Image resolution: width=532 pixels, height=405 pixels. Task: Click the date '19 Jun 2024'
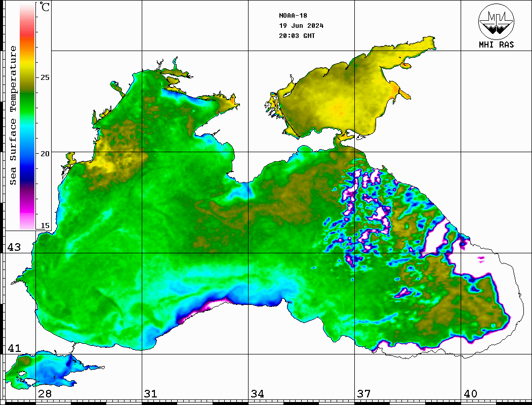[301, 26]
